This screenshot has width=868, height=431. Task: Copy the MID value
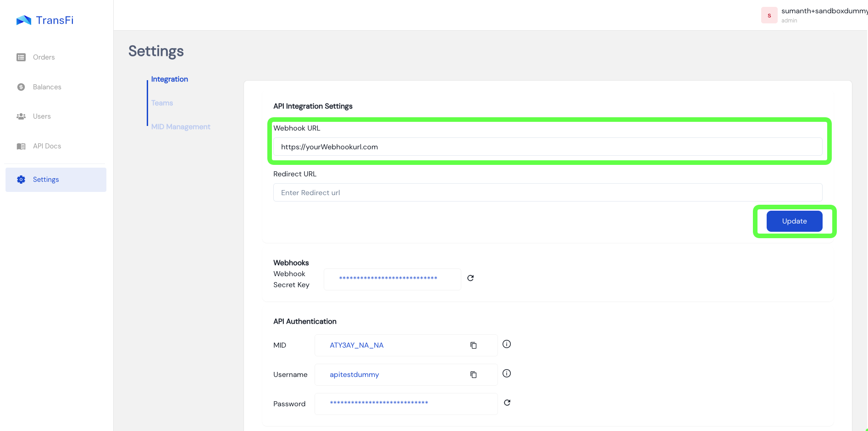(474, 345)
